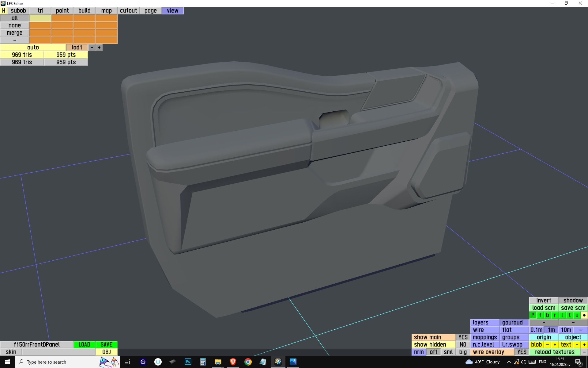Screen dimensions: 588x368
Task: Launch Chrome from the taskbar
Action: pyautogui.click(x=248, y=362)
